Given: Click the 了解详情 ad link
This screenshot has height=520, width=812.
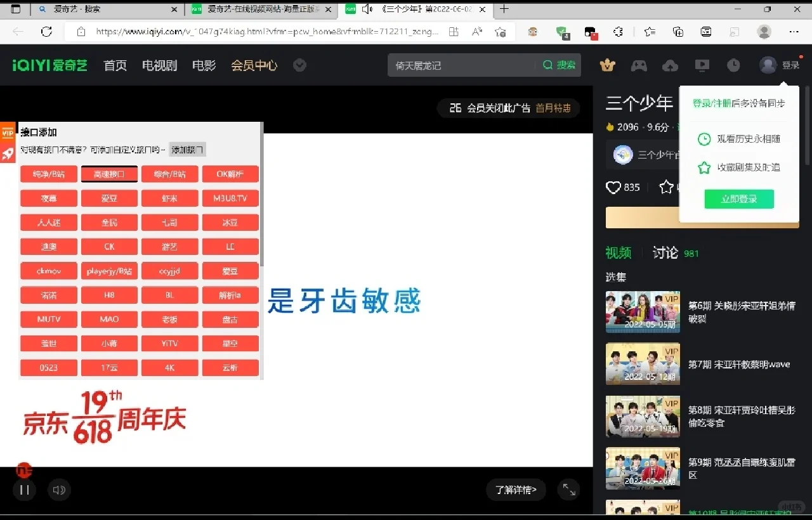Looking at the screenshot, I should [516, 490].
